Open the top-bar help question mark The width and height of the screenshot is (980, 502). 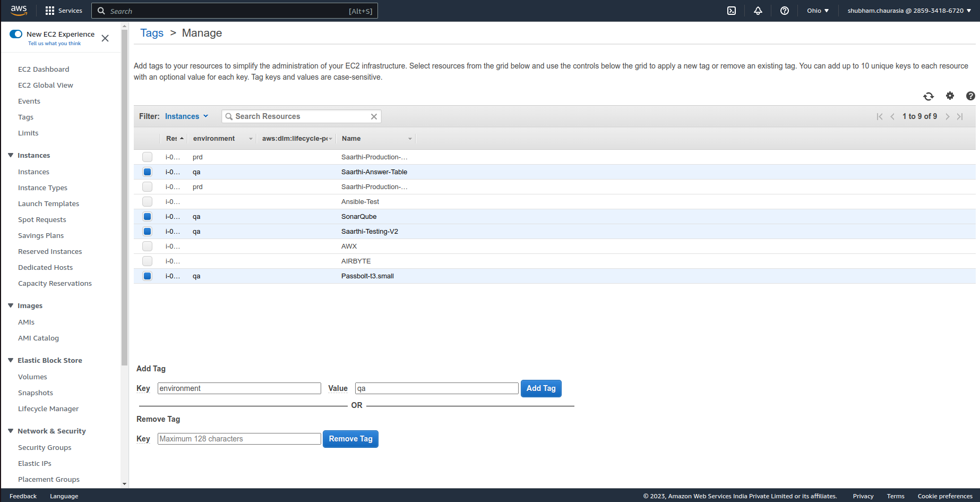pyautogui.click(x=785, y=11)
